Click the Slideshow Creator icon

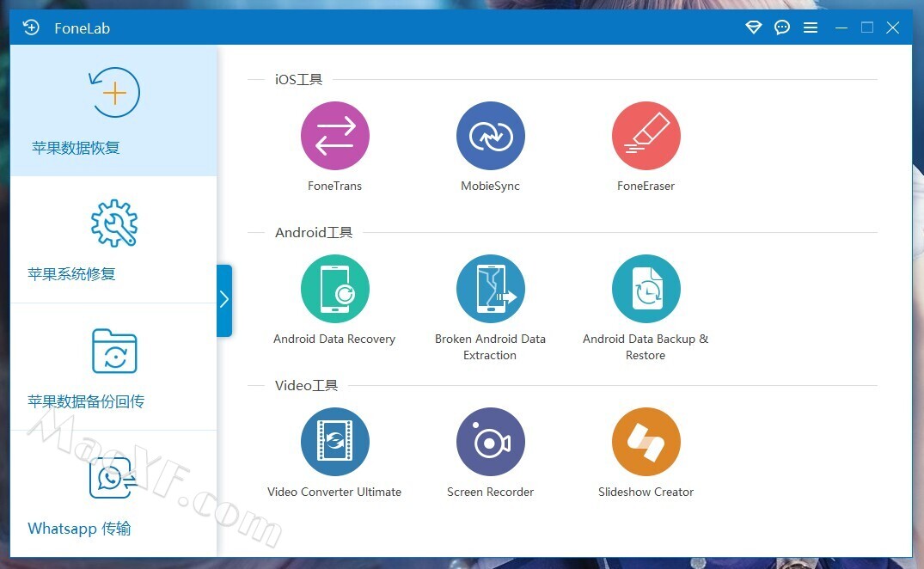646,442
